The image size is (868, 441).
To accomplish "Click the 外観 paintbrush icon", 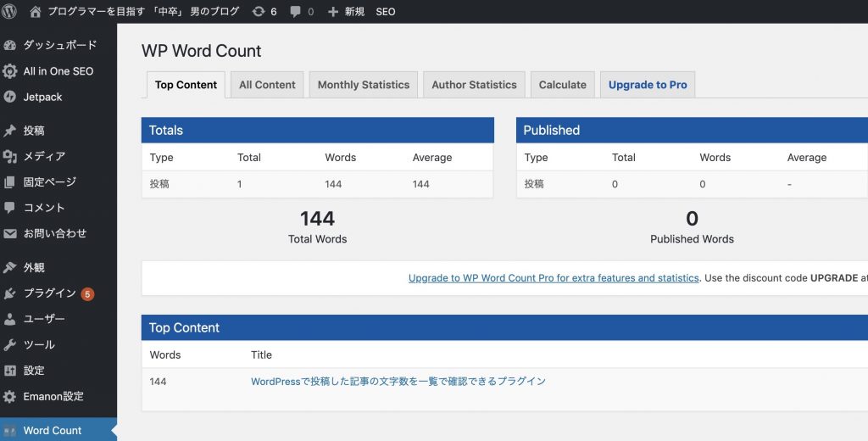I will (x=9, y=268).
